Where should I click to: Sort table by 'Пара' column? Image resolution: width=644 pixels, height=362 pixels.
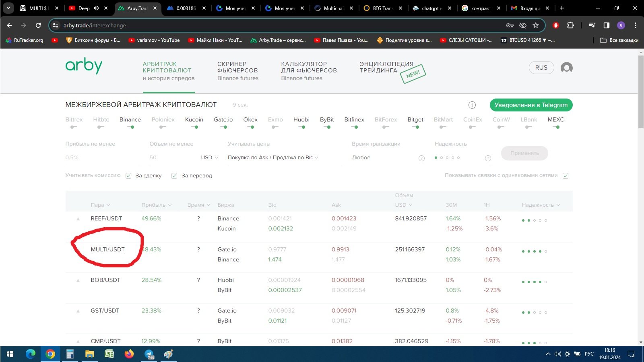100,205
